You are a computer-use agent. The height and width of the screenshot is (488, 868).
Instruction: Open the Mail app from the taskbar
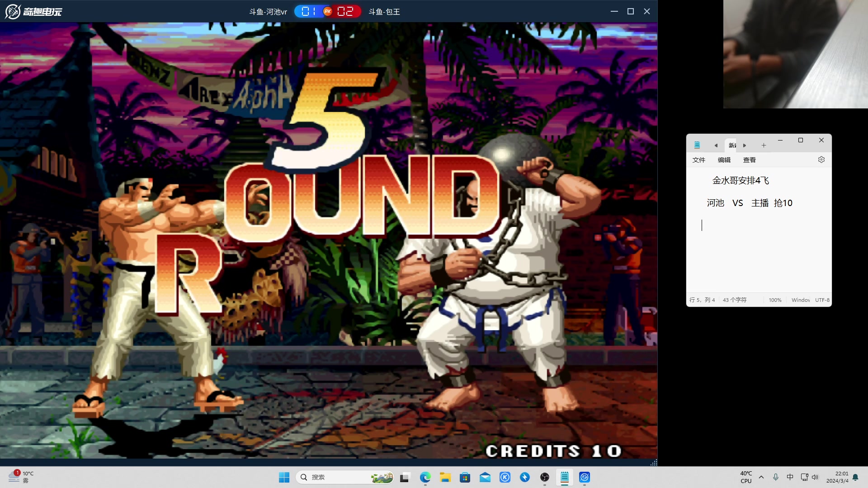point(485,477)
